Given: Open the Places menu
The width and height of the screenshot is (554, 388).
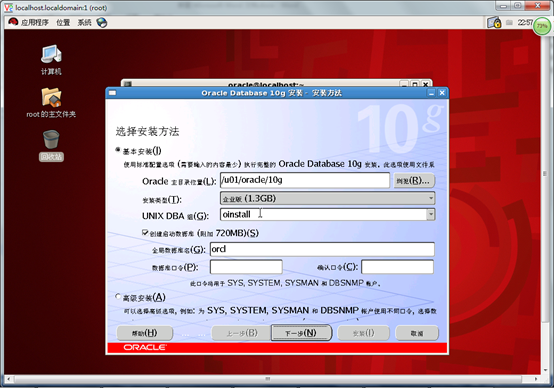Looking at the screenshot, I should [63, 23].
